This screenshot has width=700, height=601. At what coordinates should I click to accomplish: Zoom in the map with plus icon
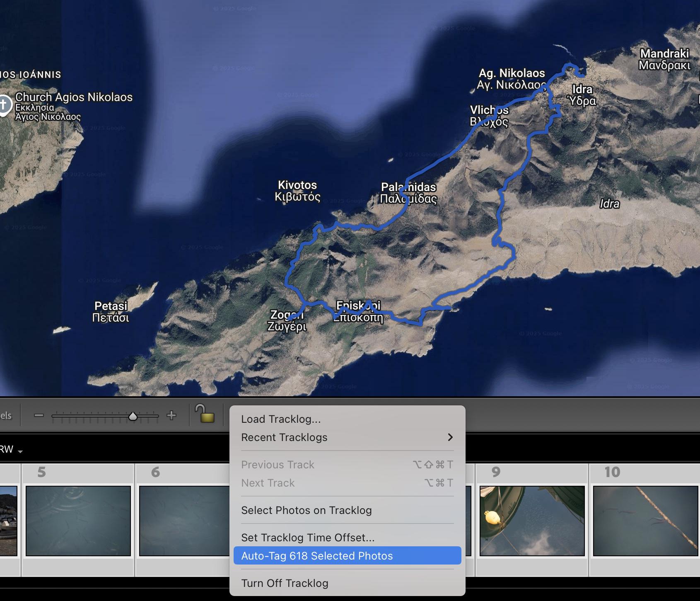[x=171, y=415]
